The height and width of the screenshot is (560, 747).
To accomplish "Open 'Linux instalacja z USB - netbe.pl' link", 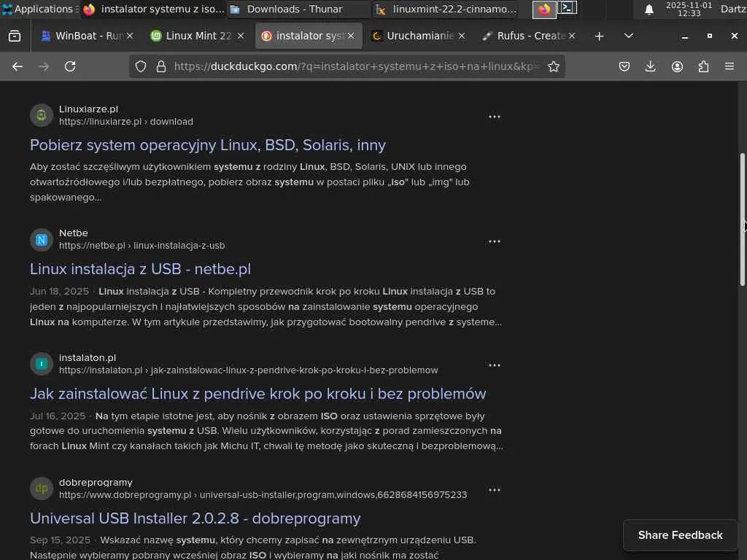I will 140,269.
